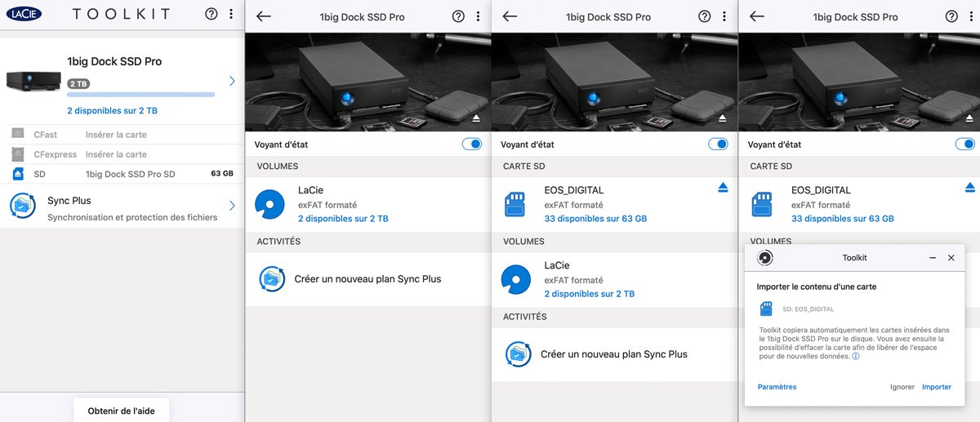
Task: Click photo eject icon in panel behind import dialog
Action: coord(969,118)
